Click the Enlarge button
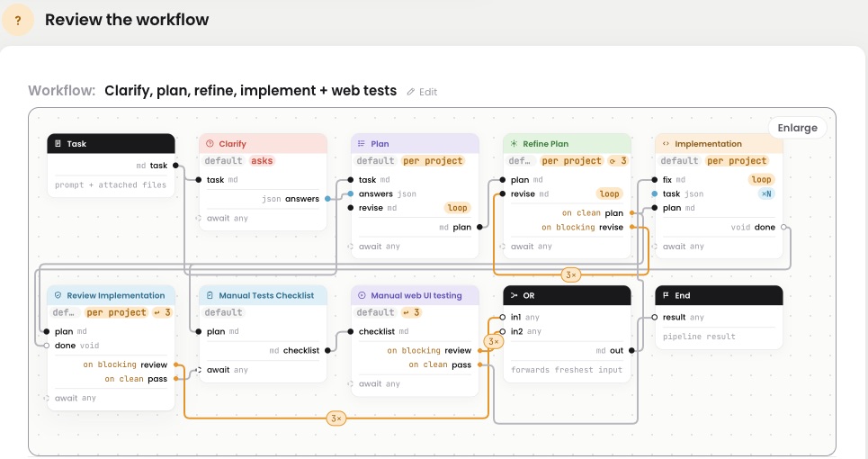This screenshot has height=459, width=868. 797,128
